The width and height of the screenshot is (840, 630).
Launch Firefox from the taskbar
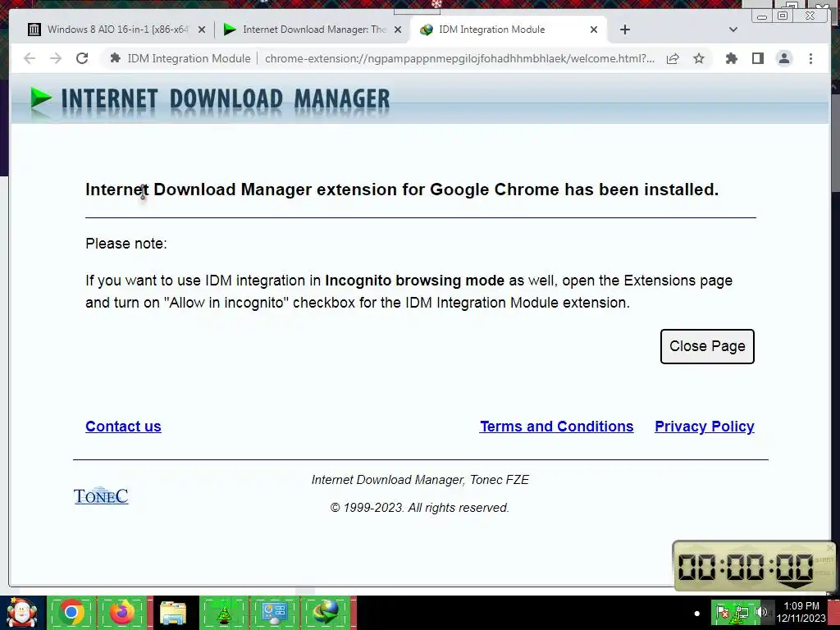click(x=122, y=614)
